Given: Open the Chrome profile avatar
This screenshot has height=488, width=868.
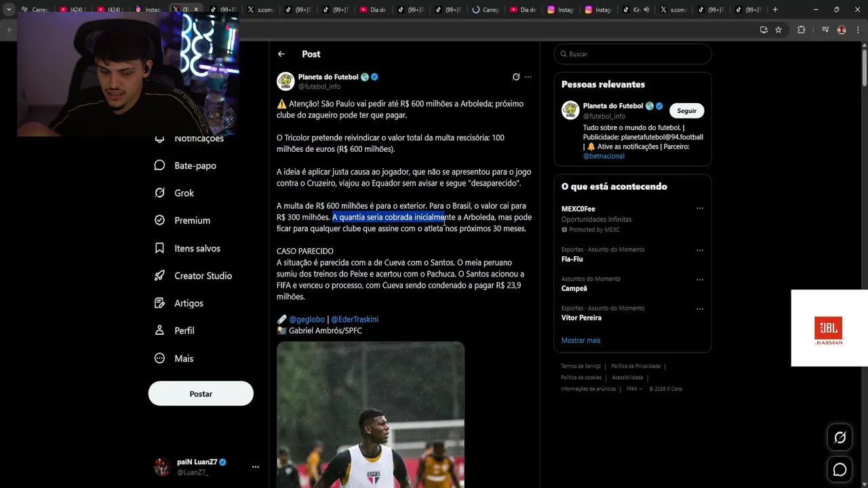Looking at the screenshot, I should tap(842, 30).
